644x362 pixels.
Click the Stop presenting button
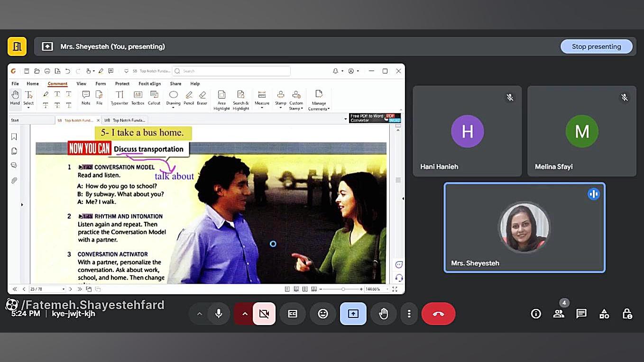coord(596,46)
